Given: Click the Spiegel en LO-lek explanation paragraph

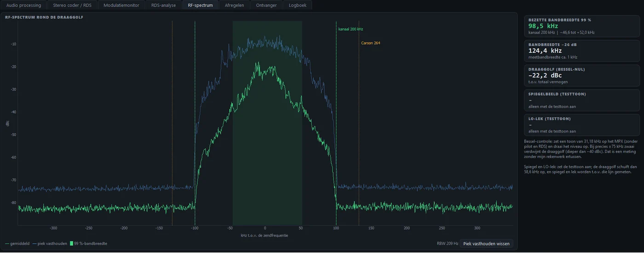Looking at the screenshot, I should 581,169.
